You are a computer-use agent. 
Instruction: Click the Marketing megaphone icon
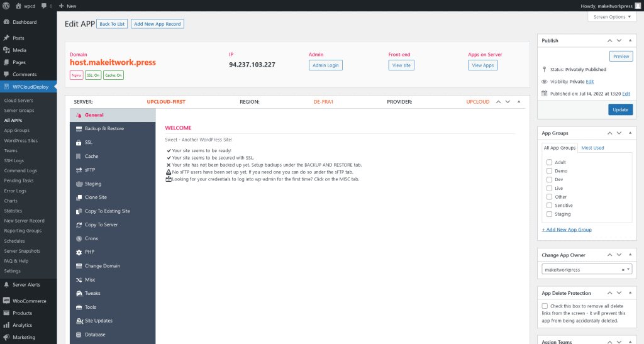pos(6,337)
